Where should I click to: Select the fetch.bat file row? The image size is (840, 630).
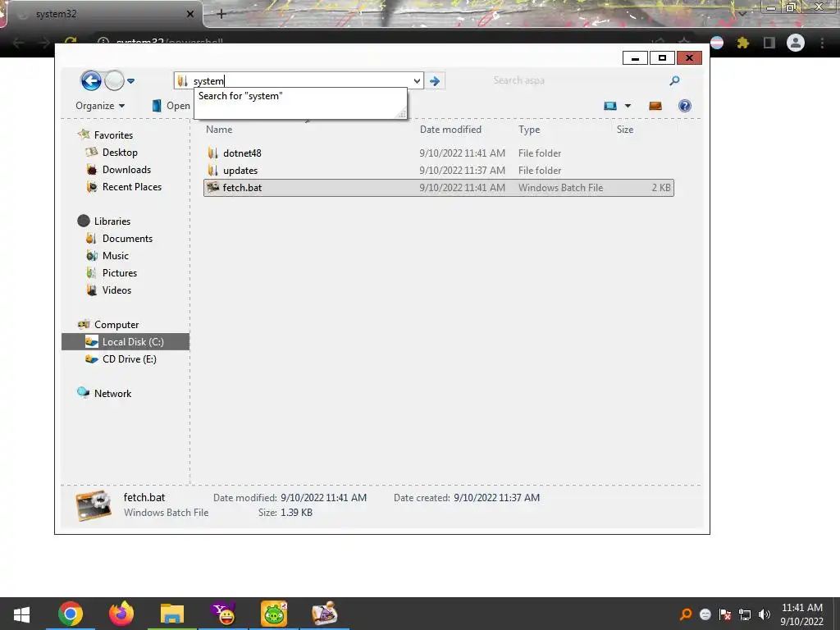click(x=439, y=188)
